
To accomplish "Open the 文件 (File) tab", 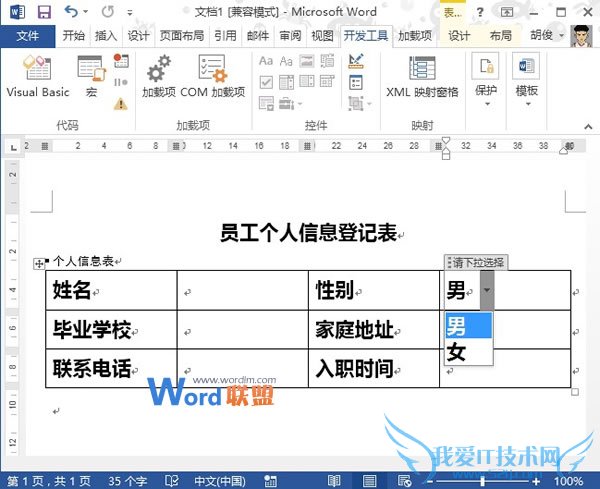I will point(28,36).
